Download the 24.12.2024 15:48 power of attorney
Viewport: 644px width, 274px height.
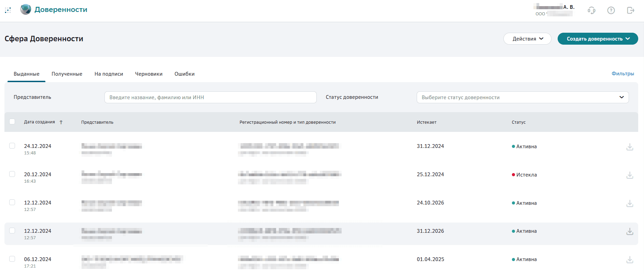[630, 147]
